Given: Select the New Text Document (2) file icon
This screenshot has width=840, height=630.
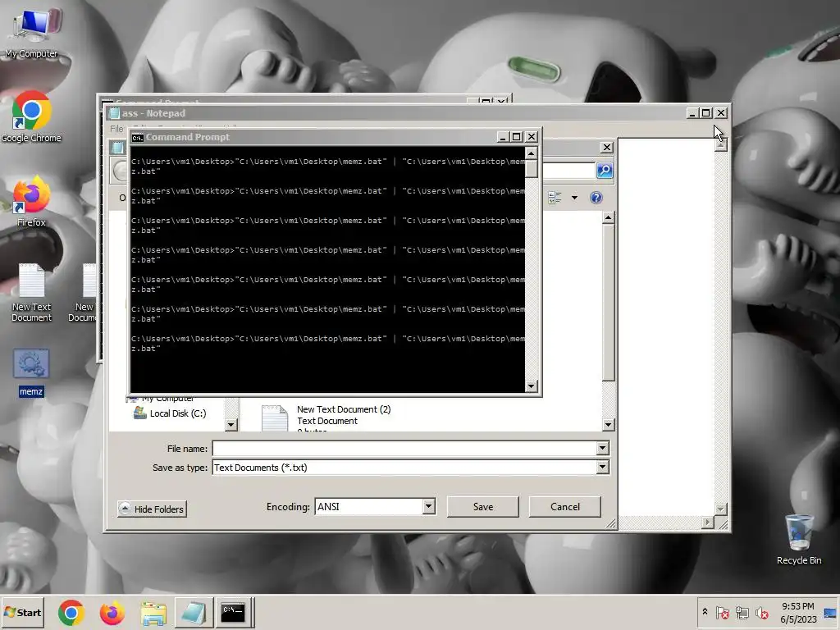Looking at the screenshot, I should 275,418.
